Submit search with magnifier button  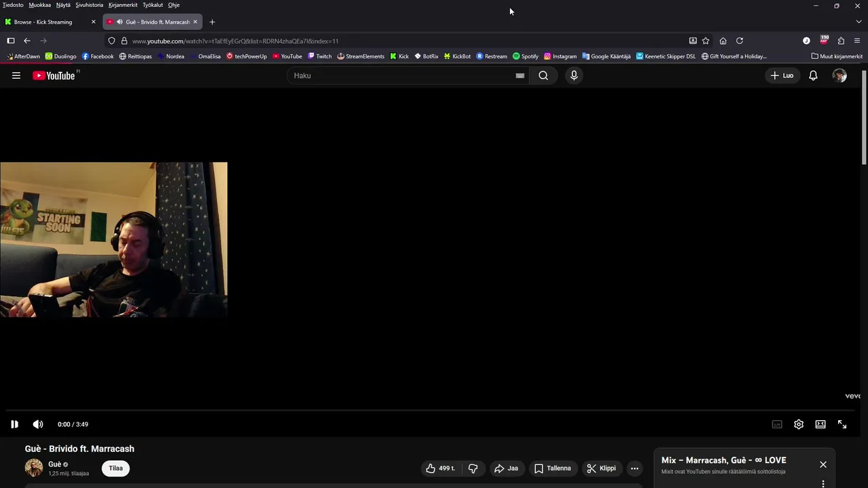click(x=543, y=75)
